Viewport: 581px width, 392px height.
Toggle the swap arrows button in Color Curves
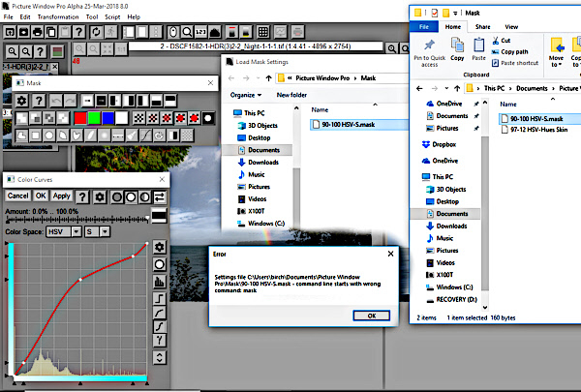(159, 196)
